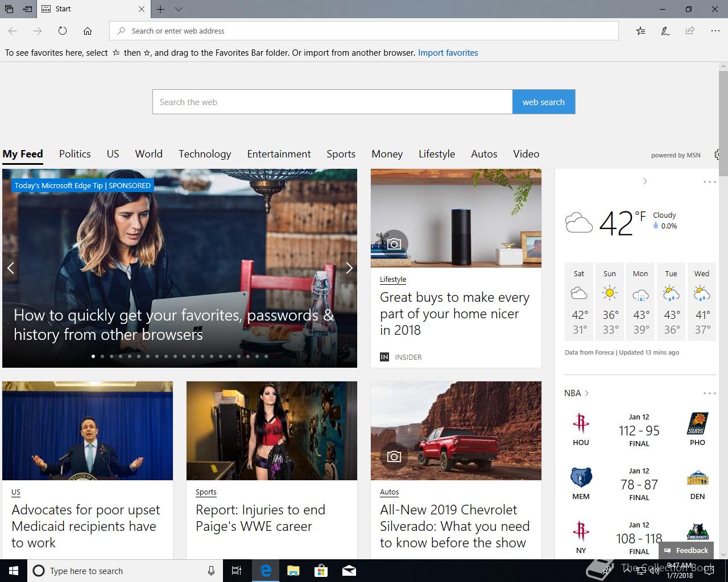Open the Entertainment tab
This screenshot has width=728, height=582.
[279, 154]
